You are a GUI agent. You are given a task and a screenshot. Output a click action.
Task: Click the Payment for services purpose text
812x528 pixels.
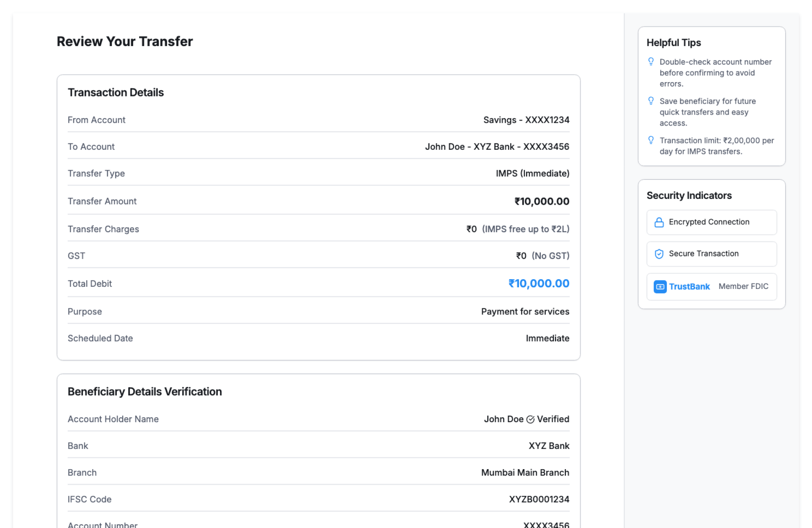point(525,312)
